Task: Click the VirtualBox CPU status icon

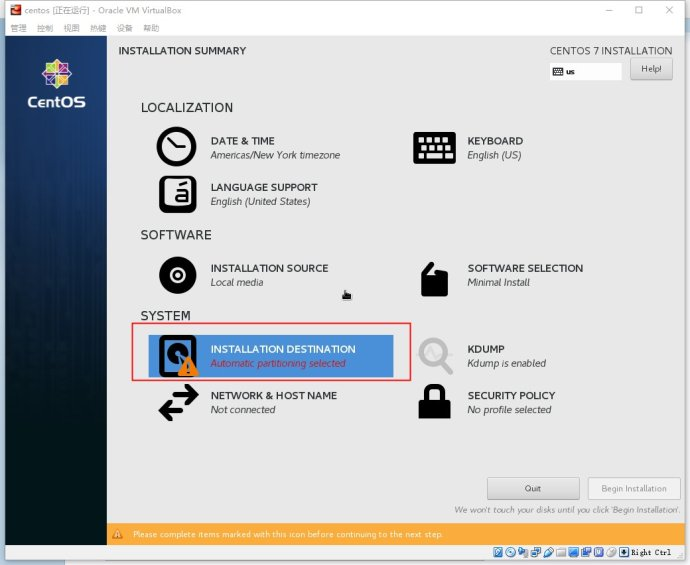Action: 598,552
